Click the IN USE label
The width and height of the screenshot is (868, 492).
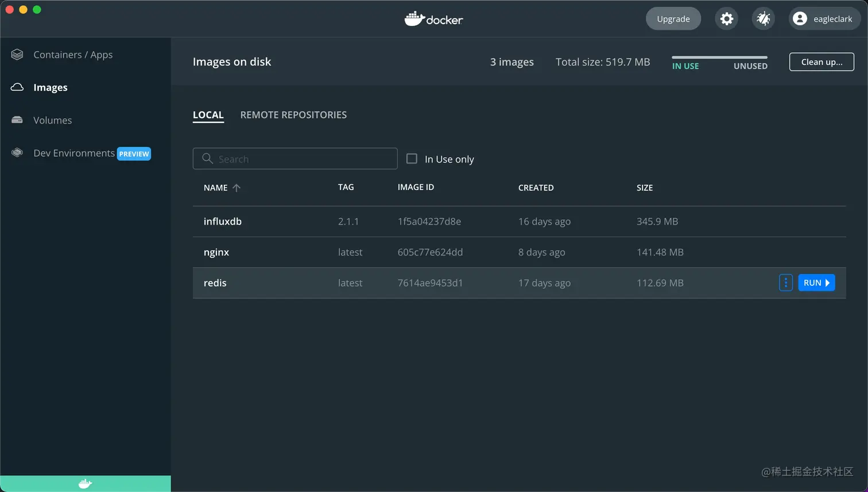click(x=685, y=66)
